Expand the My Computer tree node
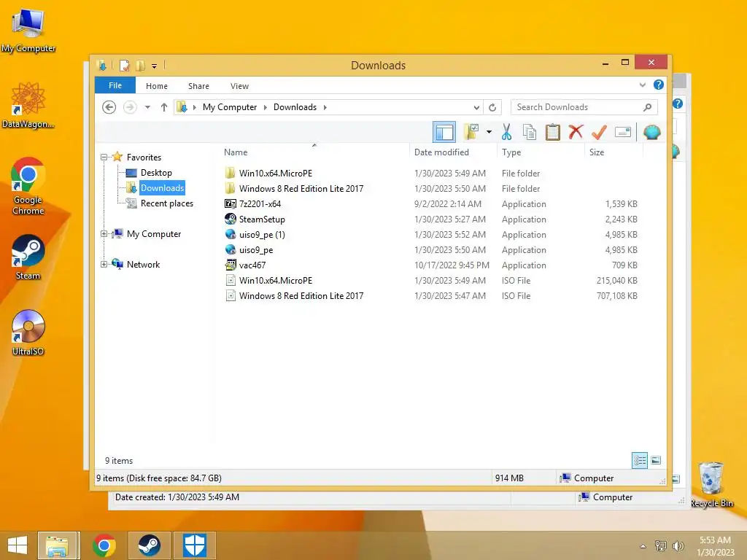 point(104,234)
